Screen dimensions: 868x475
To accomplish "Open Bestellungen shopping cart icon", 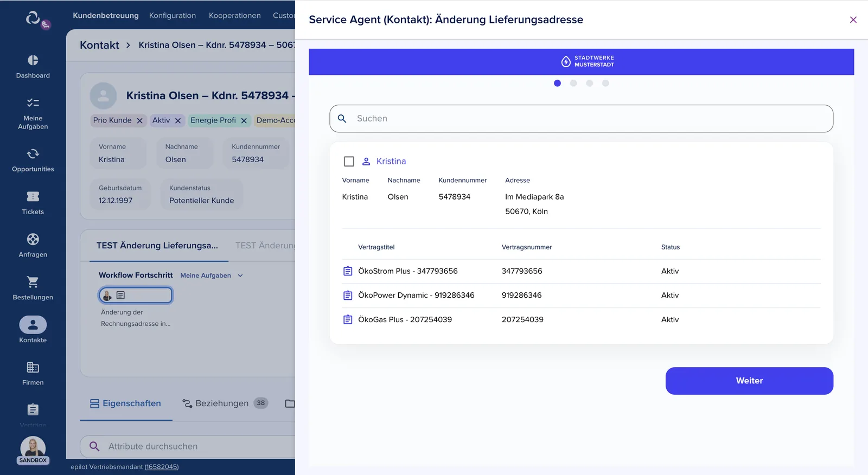I will pyautogui.click(x=33, y=282).
